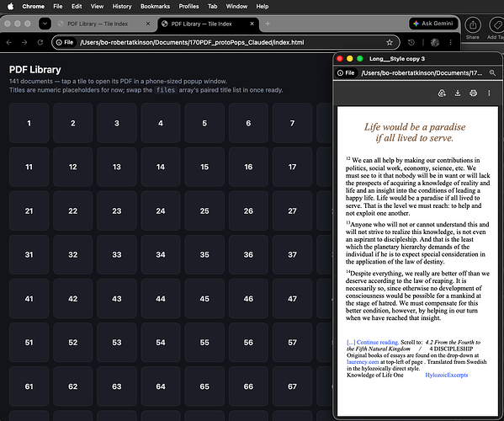Go back in main browser window
Viewport: 504px width, 421px height.
coord(9,42)
